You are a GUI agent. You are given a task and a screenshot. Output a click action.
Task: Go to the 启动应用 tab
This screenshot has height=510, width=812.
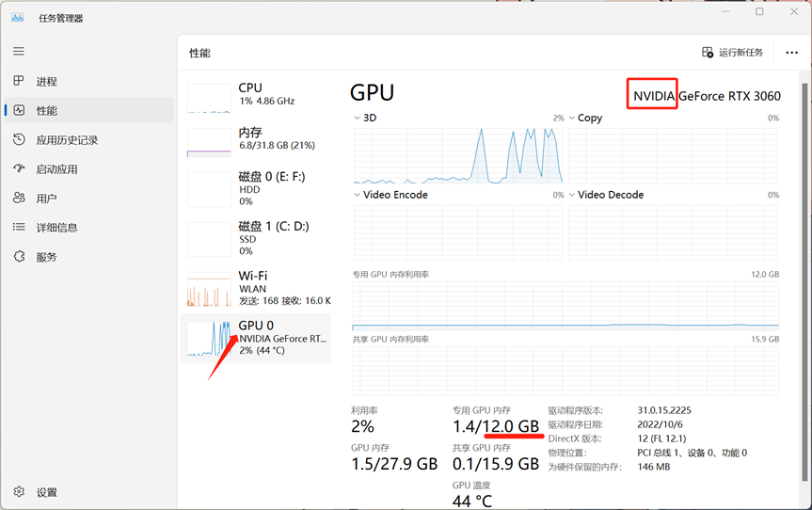pyautogui.click(x=89, y=169)
